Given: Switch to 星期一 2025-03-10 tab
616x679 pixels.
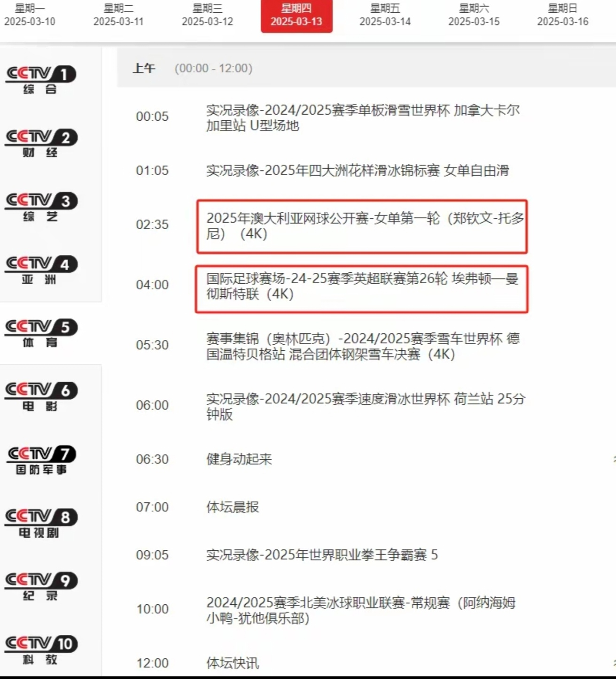Looking at the screenshot, I should pyautogui.click(x=30, y=15).
